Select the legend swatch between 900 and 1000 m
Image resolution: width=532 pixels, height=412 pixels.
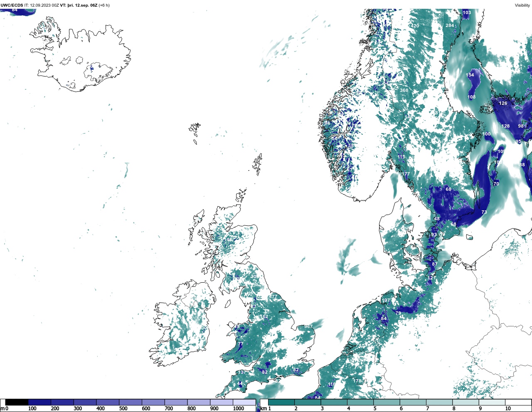point(222,402)
